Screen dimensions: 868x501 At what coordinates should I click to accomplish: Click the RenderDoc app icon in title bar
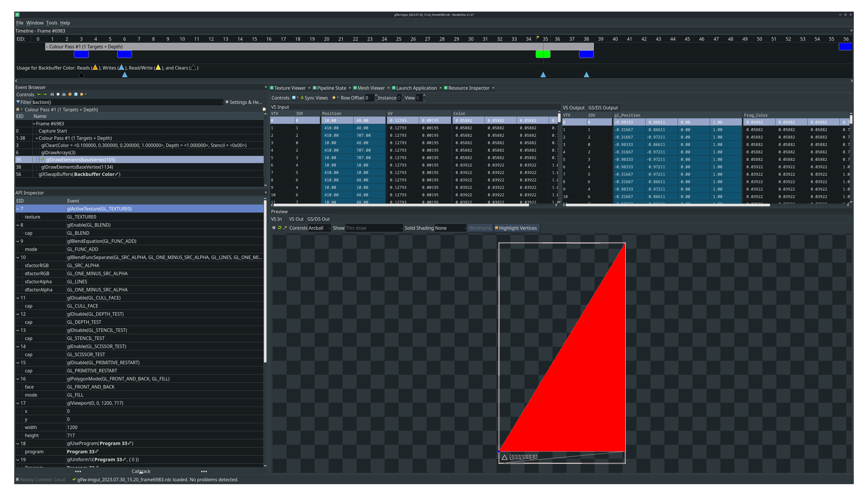(17, 15)
